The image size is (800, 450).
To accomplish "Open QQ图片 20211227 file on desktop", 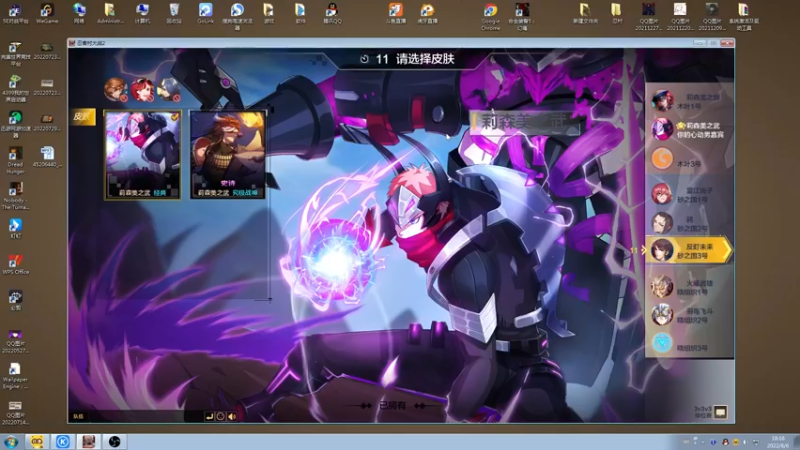I will 648,16.
